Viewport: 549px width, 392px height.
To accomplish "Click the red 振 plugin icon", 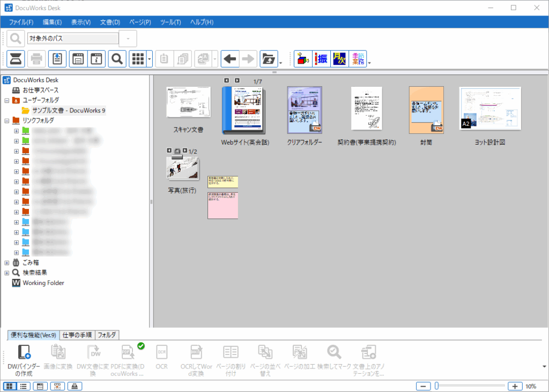I will click(x=322, y=59).
